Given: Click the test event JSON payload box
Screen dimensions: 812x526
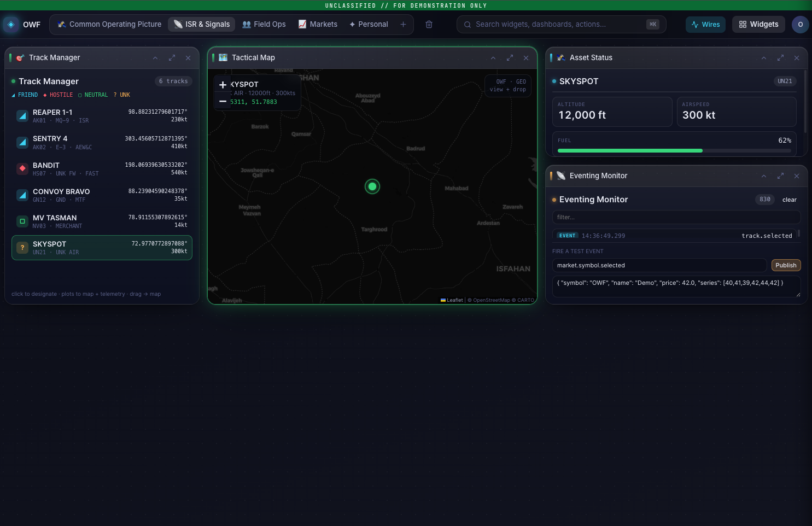Looking at the screenshot, I should (676, 287).
